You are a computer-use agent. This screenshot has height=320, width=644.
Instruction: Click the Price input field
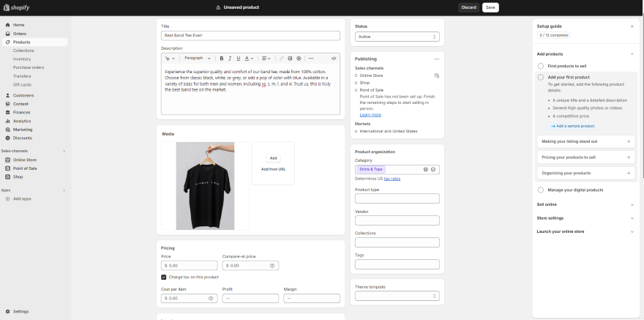click(x=190, y=266)
